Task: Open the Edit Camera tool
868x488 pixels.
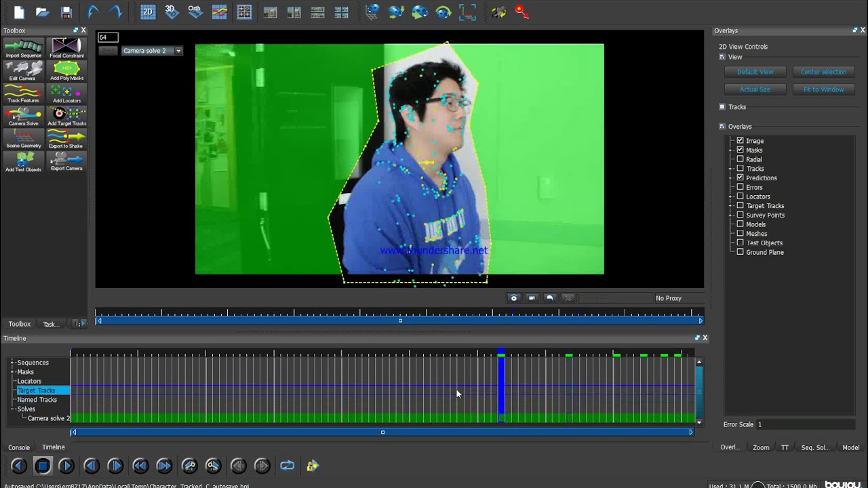Action: [23, 70]
